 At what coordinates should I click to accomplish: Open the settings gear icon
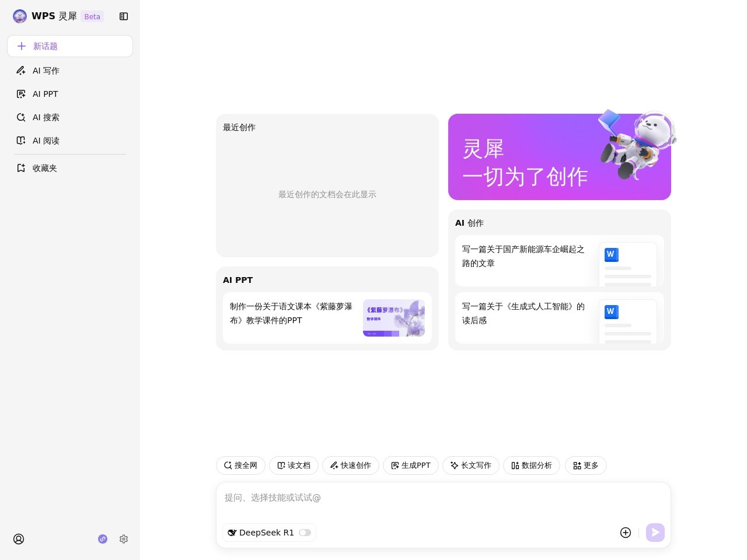tap(124, 539)
